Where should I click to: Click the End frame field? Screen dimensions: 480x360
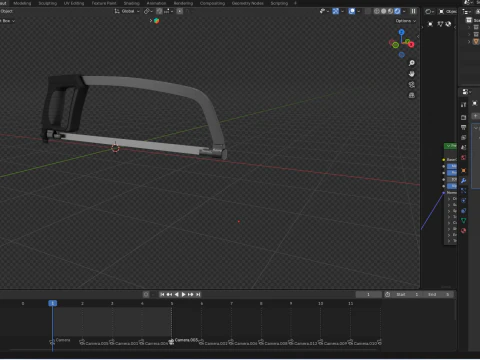tap(439, 294)
